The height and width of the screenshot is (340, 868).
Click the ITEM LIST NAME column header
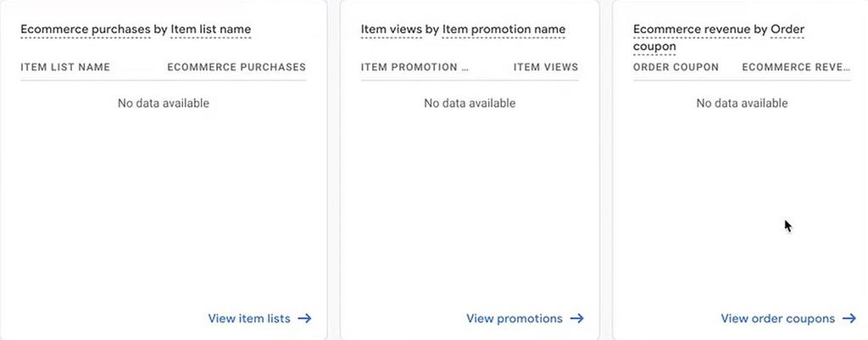pos(65,67)
